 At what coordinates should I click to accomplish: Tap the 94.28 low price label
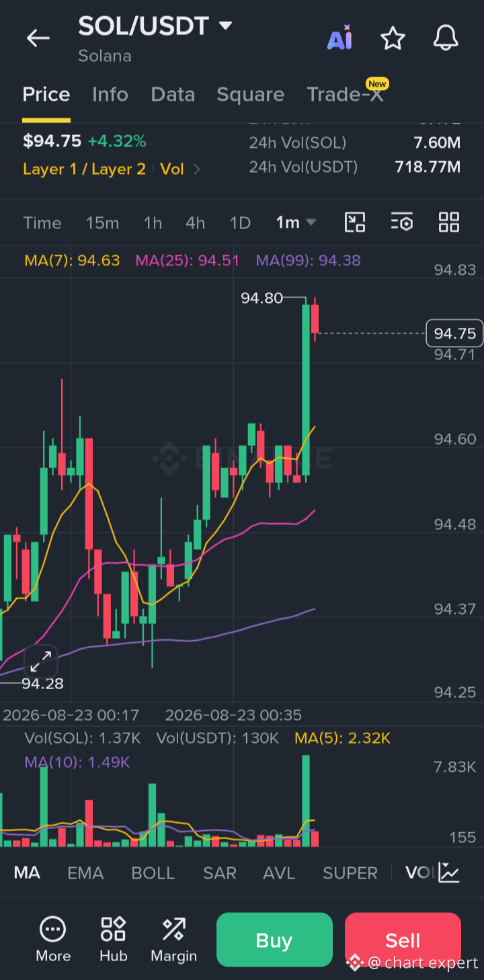42,684
